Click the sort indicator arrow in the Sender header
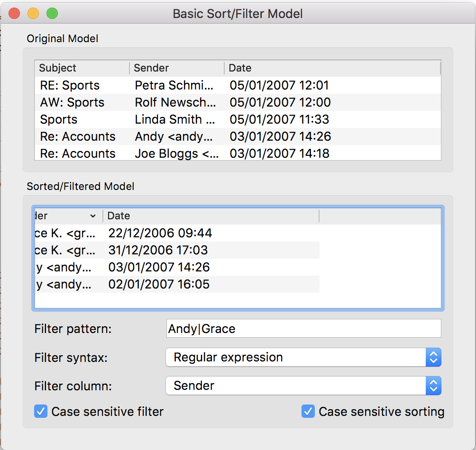Screen dimensions: 476x450 [92, 216]
